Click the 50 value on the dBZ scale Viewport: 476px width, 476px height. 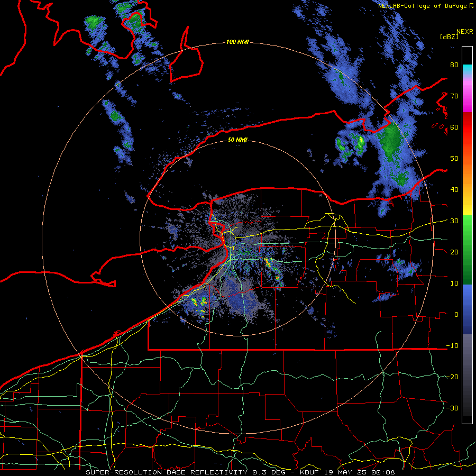[x=454, y=159]
